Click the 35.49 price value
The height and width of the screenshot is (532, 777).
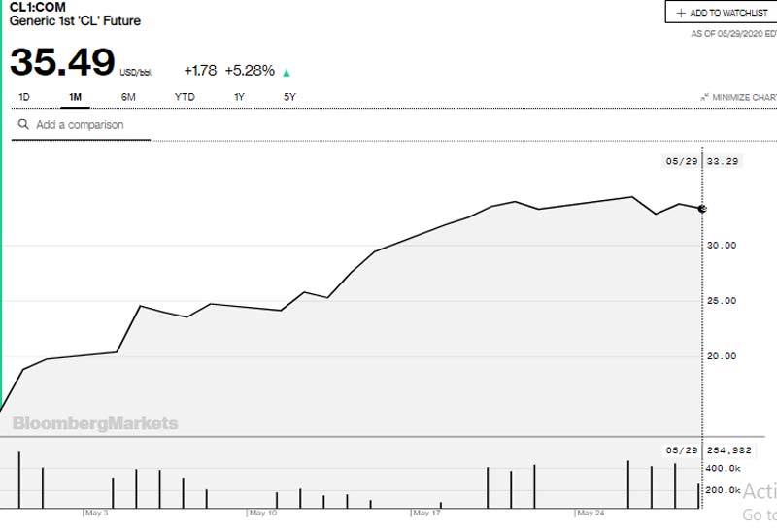(62, 63)
